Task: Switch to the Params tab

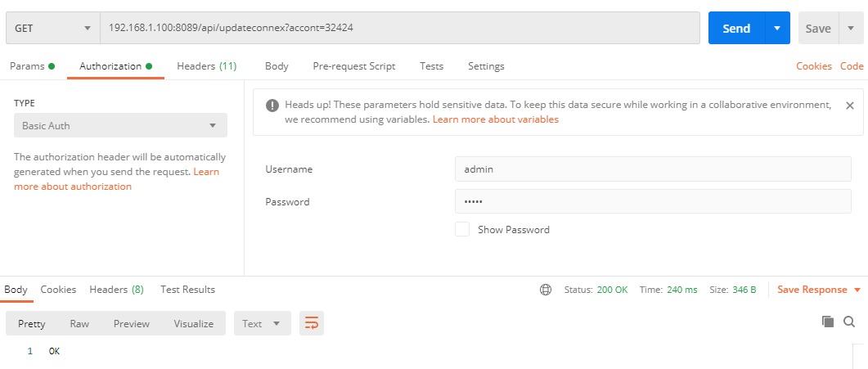Action: pos(32,66)
